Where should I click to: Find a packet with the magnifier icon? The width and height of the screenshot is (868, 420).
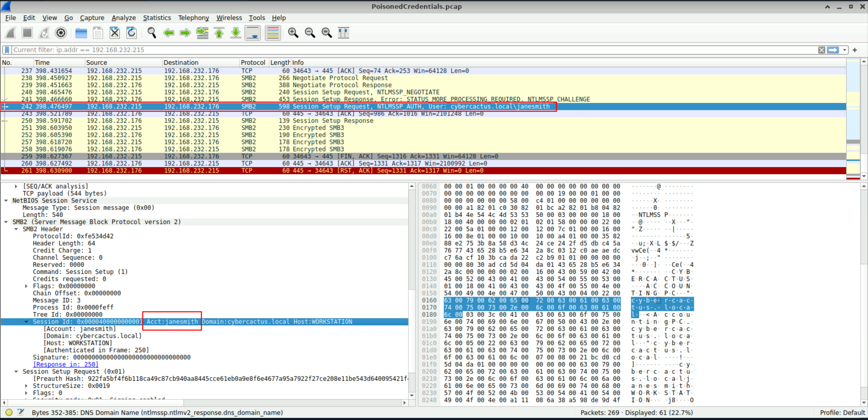click(x=152, y=33)
